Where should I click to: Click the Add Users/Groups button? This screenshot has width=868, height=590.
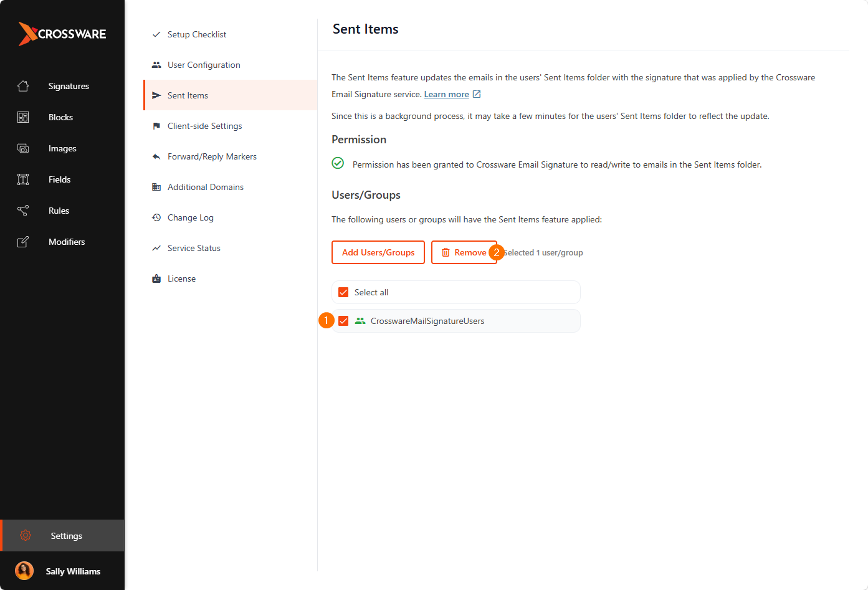pyautogui.click(x=378, y=252)
